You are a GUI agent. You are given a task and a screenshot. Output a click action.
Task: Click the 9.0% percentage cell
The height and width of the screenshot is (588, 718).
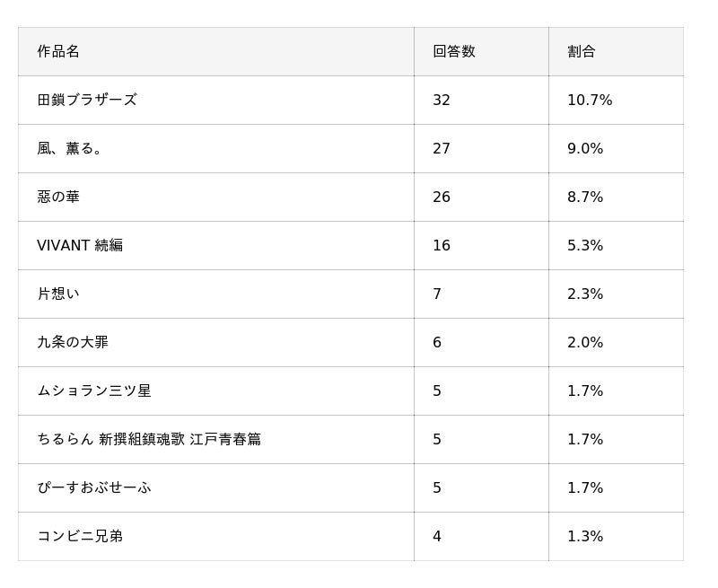click(x=585, y=149)
